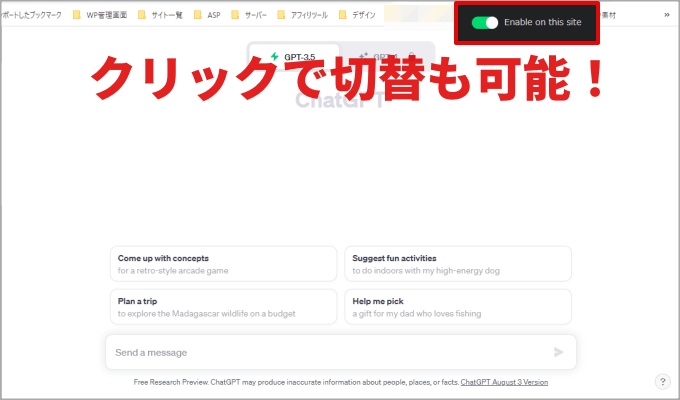The image size is (680, 400).
Task: Select the GPT-3.5 model tab
Action: tap(294, 56)
